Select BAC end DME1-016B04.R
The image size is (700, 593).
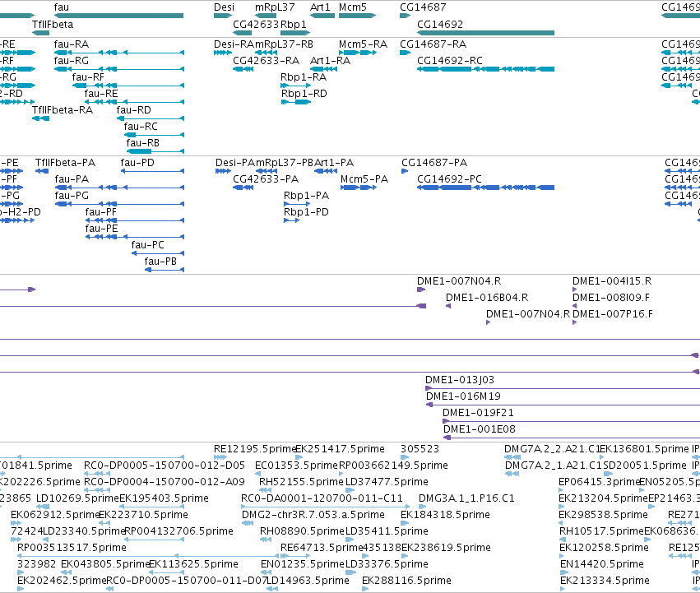click(x=448, y=306)
